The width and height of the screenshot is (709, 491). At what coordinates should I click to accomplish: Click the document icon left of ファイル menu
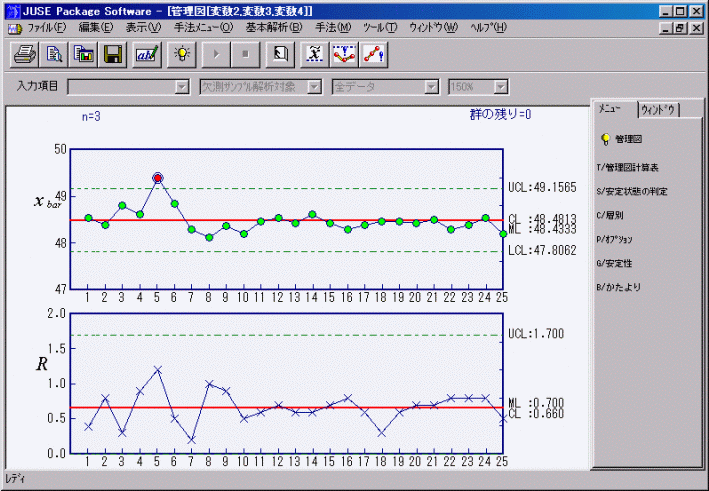(15, 28)
